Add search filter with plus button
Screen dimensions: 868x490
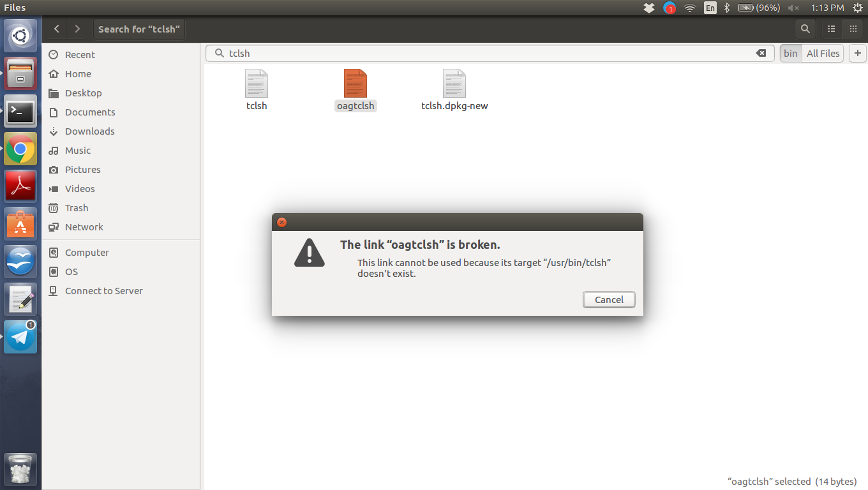tap(857, 54)
